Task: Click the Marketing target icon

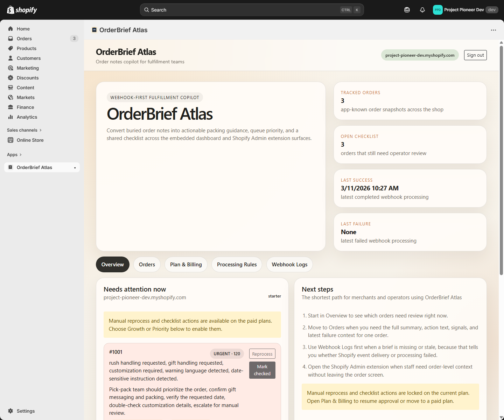Action: pos(10,68)
